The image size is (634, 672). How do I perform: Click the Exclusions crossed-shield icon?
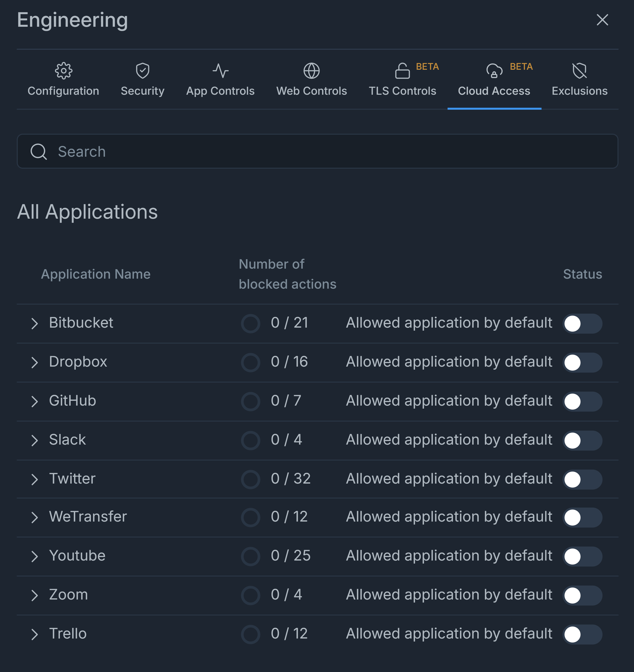(x=580, y=71)
